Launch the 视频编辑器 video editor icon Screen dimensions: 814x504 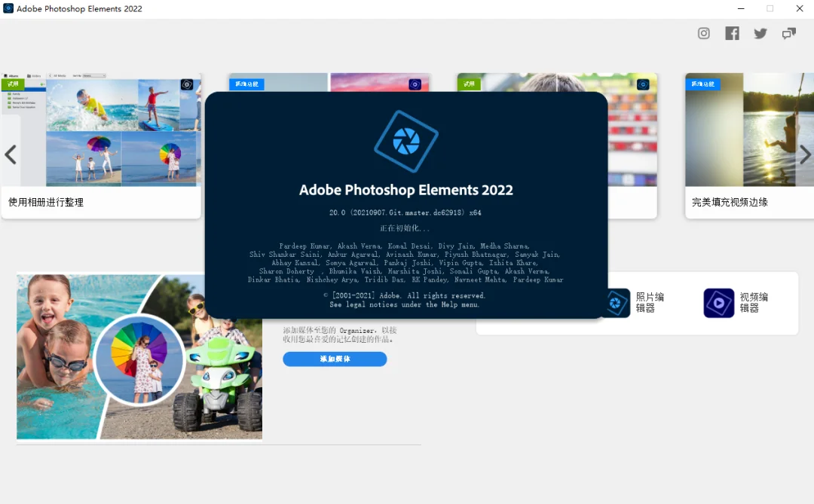(x=719, y=303)
